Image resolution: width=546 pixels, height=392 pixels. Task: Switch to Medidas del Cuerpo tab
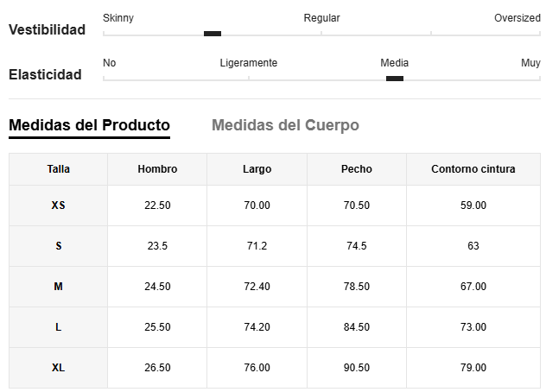pos(285,125)
